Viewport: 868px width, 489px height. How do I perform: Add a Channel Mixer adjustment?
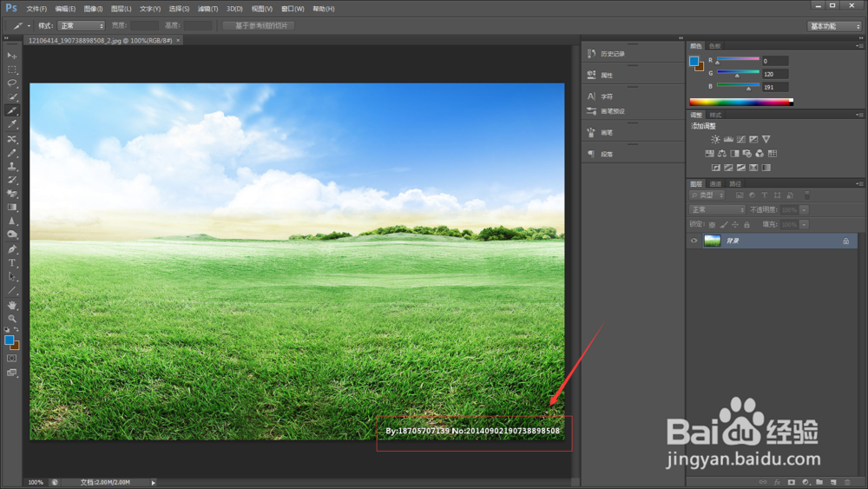(759, 154)
